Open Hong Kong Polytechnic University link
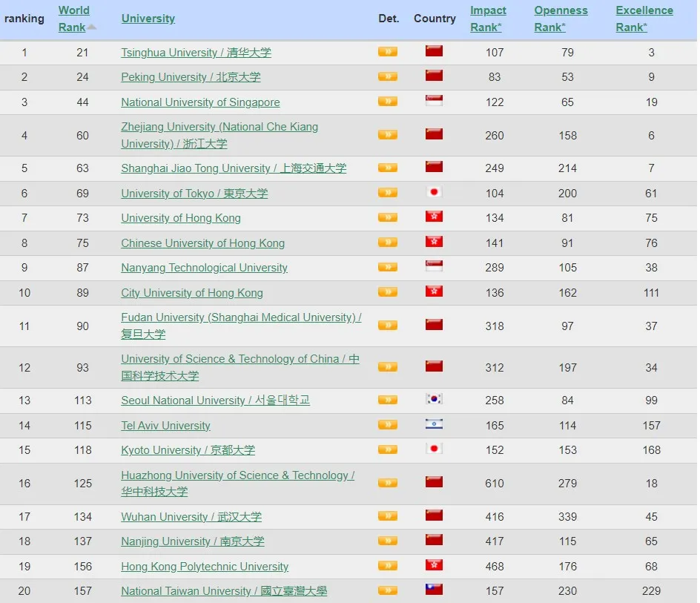This screenshot has width=700, height=603. tap(205, 567)
